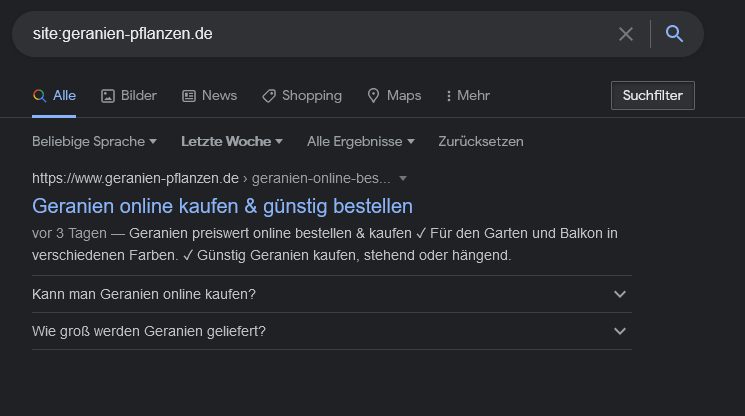
Task: Open the Alle Ergebnisse dropdown
Action: click(360, 141)
